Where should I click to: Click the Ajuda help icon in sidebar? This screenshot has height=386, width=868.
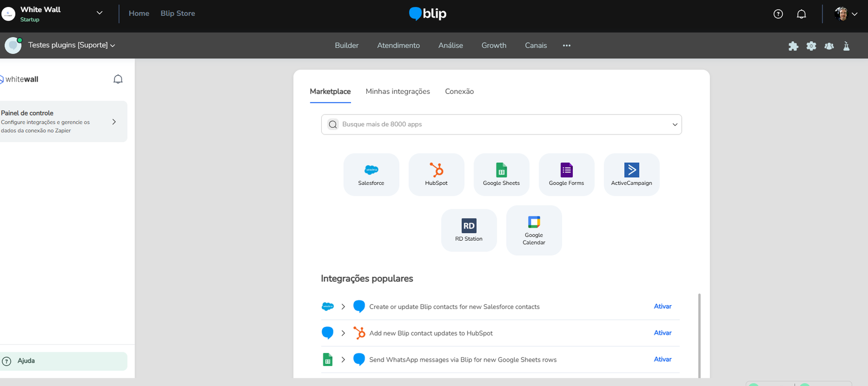pyautogui.click(x=7, y=361)
